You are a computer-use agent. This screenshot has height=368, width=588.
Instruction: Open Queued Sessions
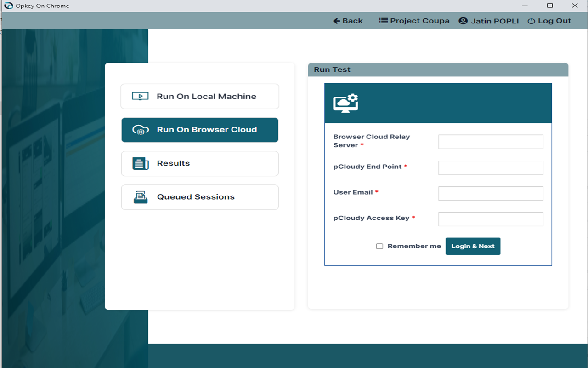[x=200, y=197]
